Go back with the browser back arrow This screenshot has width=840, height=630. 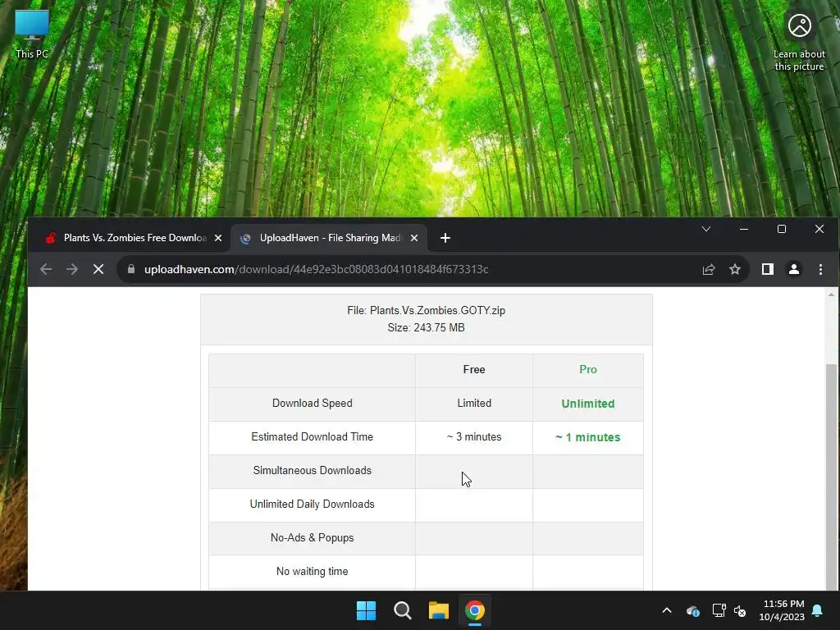click(x=46, y=269)
